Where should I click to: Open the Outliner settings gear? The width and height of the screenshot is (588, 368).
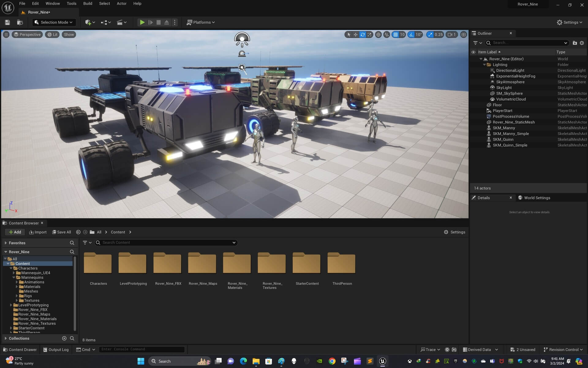click(582, 43)
